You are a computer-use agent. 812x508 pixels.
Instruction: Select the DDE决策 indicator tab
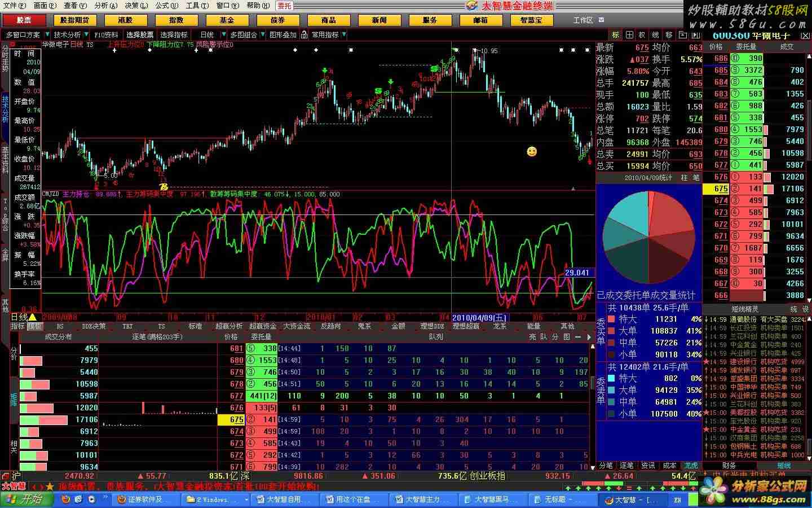click(x=94, y=326)
